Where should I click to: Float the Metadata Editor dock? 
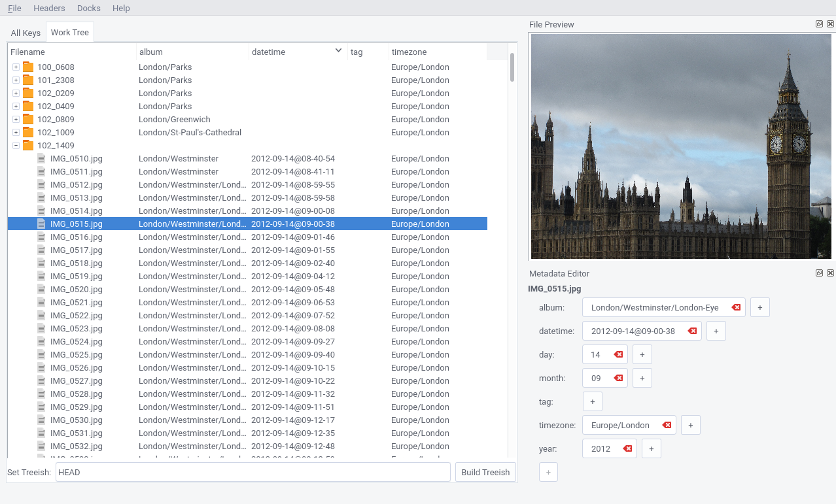(819, 273)
